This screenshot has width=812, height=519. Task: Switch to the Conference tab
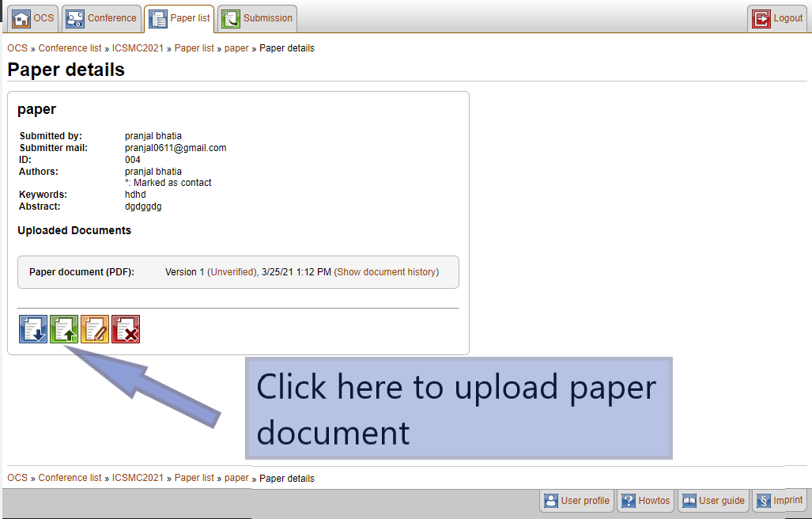pyautogui.click(x=101, y=18)
